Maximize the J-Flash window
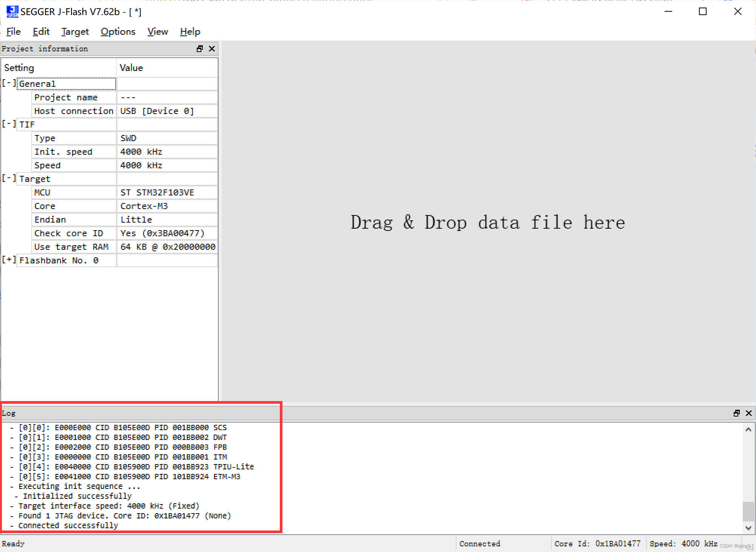The image size is (756, 552). [x=702, y=12]
